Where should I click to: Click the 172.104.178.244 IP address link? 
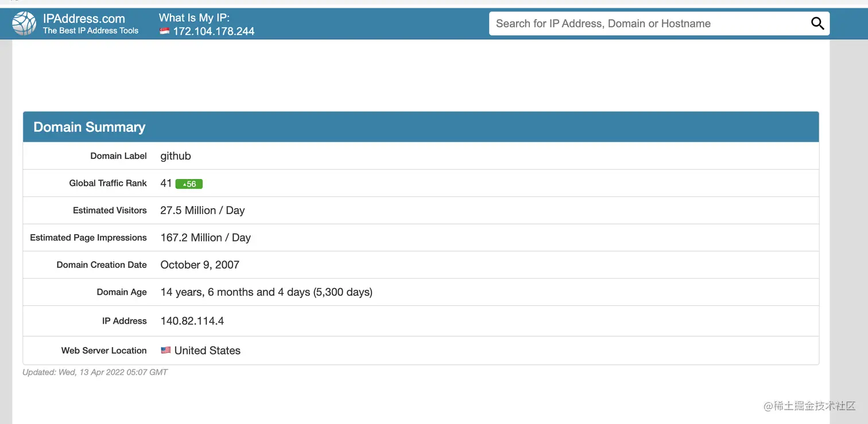pos(214,32)
